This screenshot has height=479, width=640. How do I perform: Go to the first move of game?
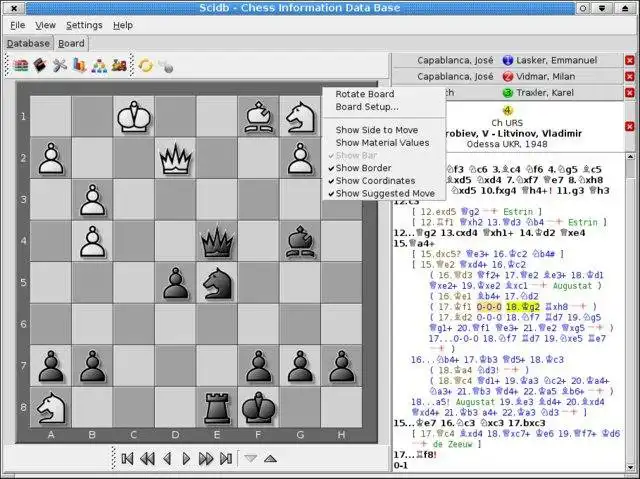point(127,459)
